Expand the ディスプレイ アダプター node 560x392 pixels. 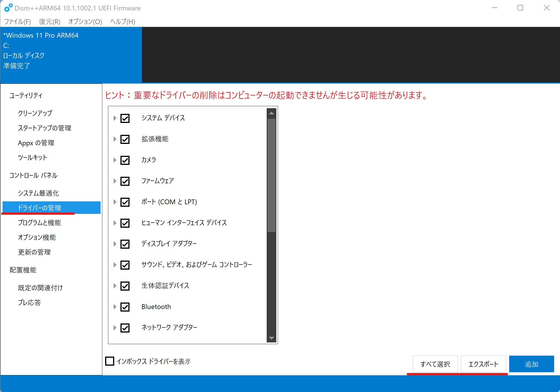pos(115,244)
